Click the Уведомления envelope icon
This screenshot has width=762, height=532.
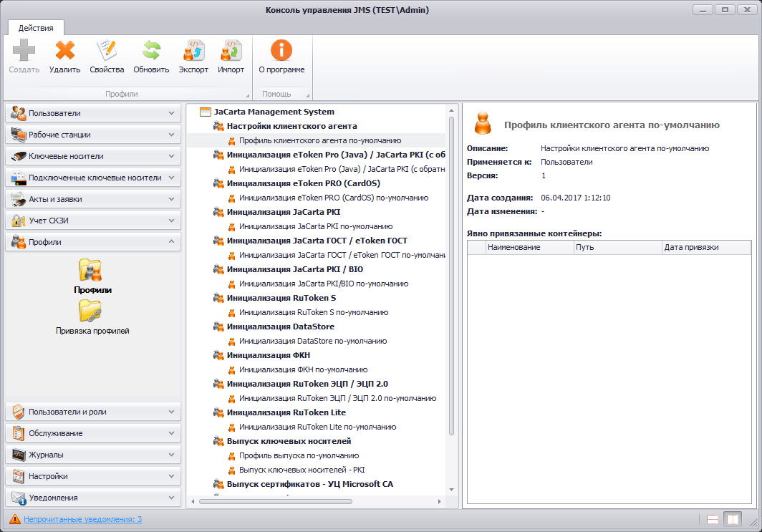19,498
